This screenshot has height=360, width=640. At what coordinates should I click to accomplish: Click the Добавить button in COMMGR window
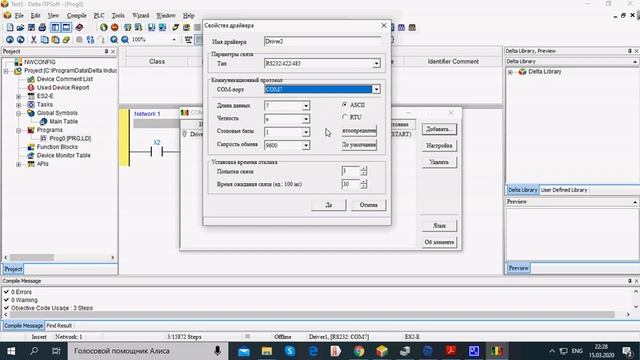tap(439, 129)
